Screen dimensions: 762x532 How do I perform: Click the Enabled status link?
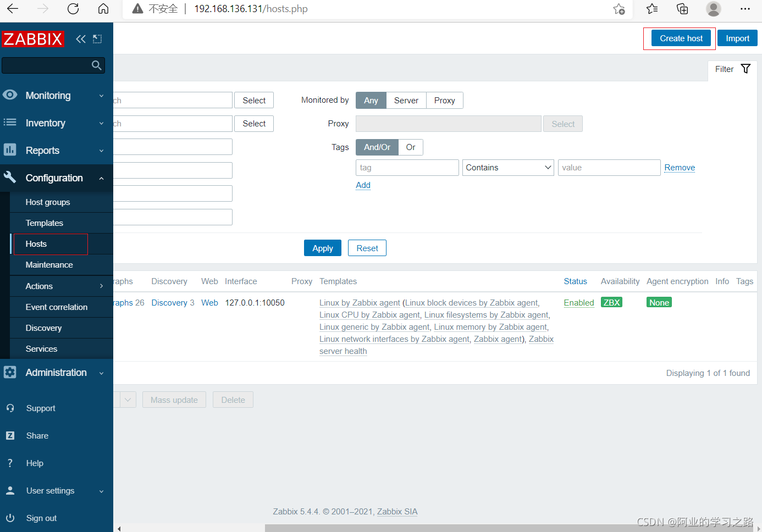point(579,303)
